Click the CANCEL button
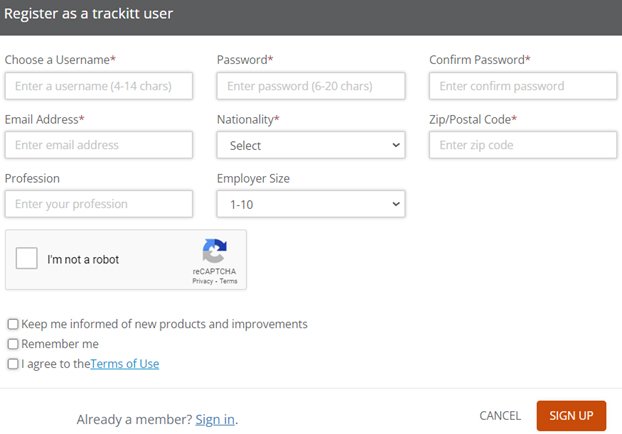 (500, 416)
